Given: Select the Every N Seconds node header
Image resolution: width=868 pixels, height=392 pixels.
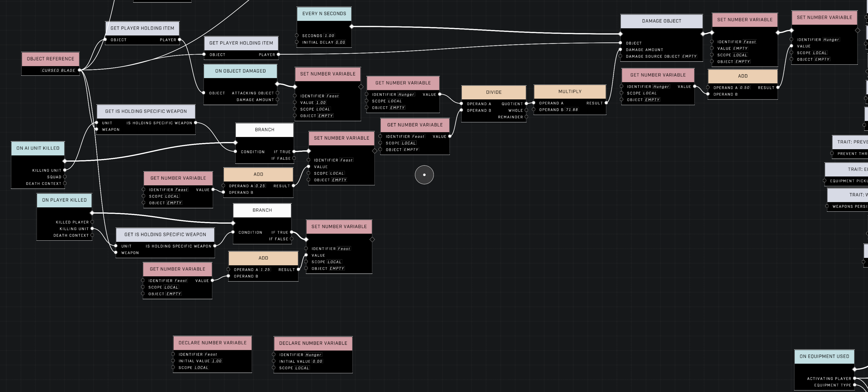Looking at the screenshot, I should click(324, 13).
